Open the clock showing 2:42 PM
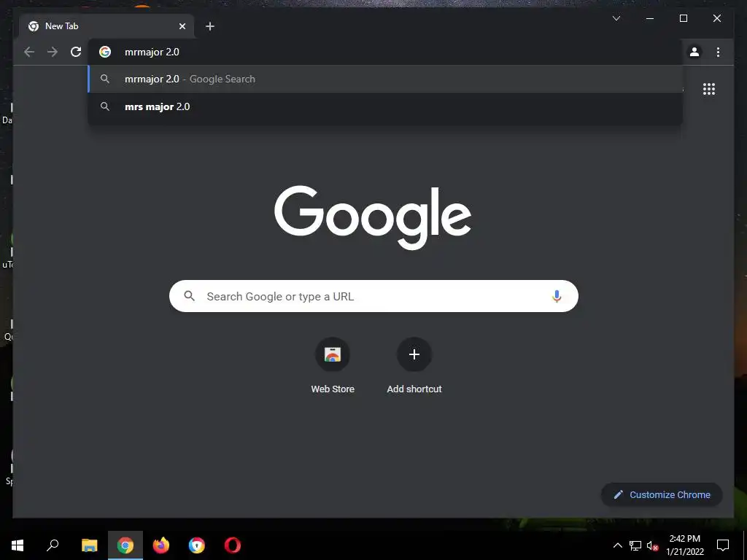 point(684,545)
